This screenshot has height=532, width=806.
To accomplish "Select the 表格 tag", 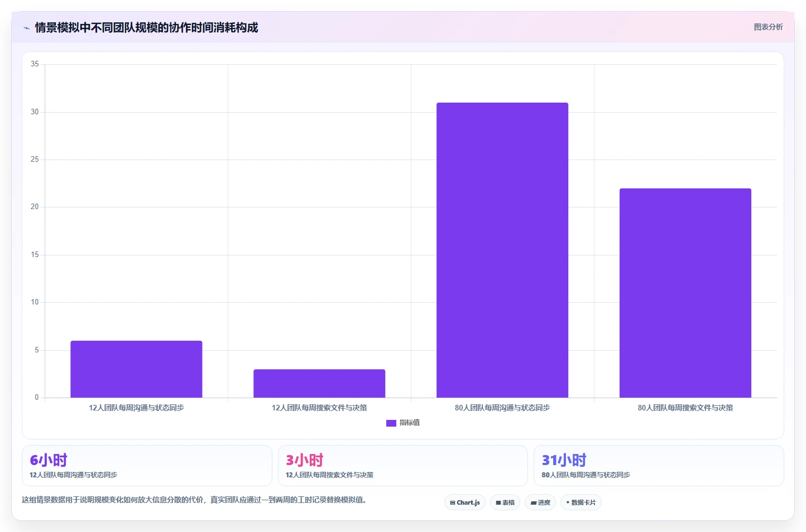I will tap(505, 502).
